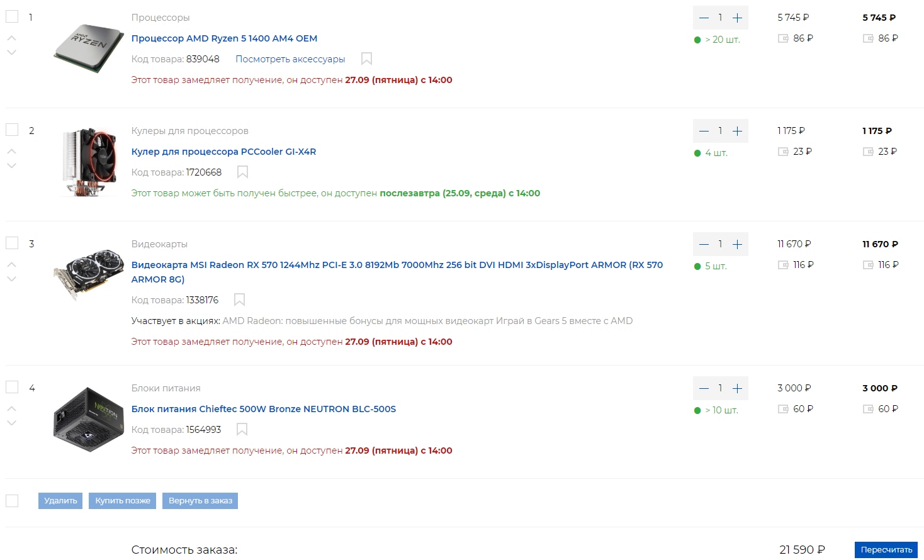Move AMD Ryzen processor up in list
Image resolution: width=924 pixels, height=560 pixels.
point(11,38)
